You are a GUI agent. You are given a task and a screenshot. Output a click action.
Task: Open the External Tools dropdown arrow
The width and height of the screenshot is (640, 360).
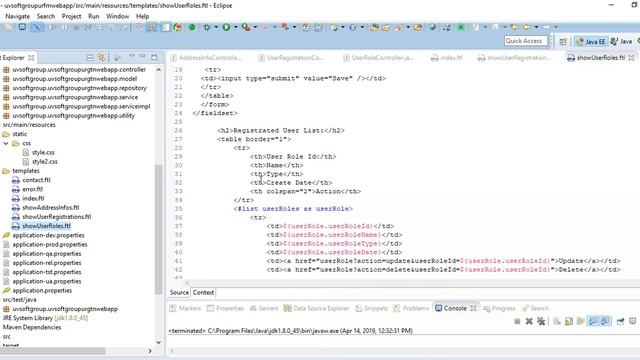coord(255,27)
